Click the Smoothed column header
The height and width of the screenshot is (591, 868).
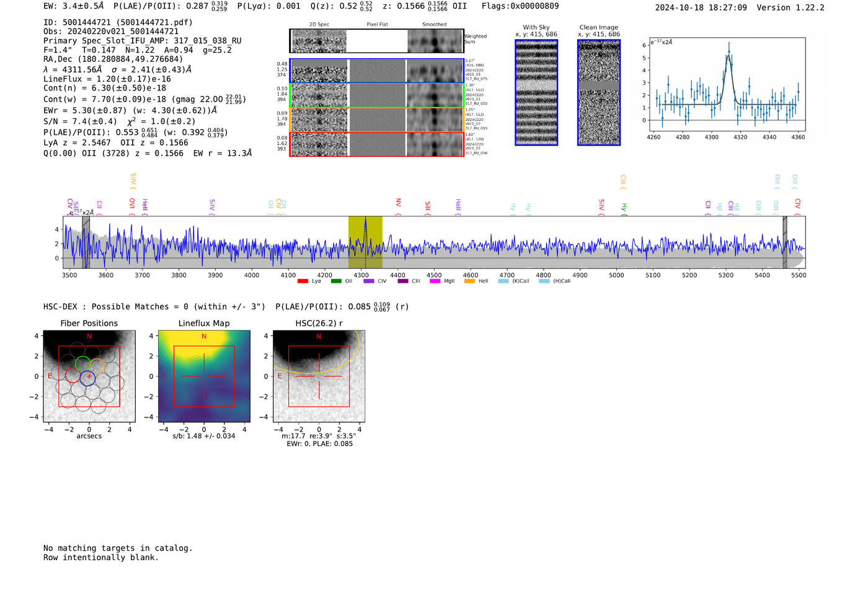coord(434,25)
